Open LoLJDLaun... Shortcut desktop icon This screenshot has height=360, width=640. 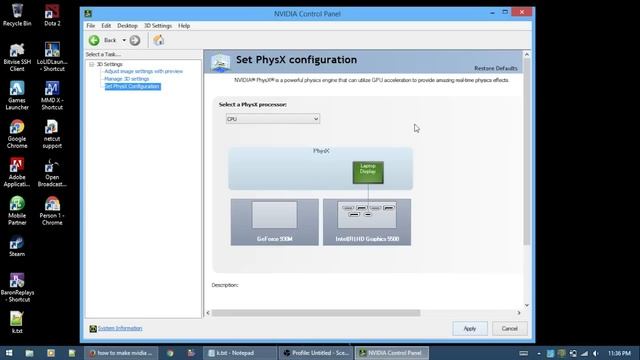pyautogui.click(x=52, y=57)
